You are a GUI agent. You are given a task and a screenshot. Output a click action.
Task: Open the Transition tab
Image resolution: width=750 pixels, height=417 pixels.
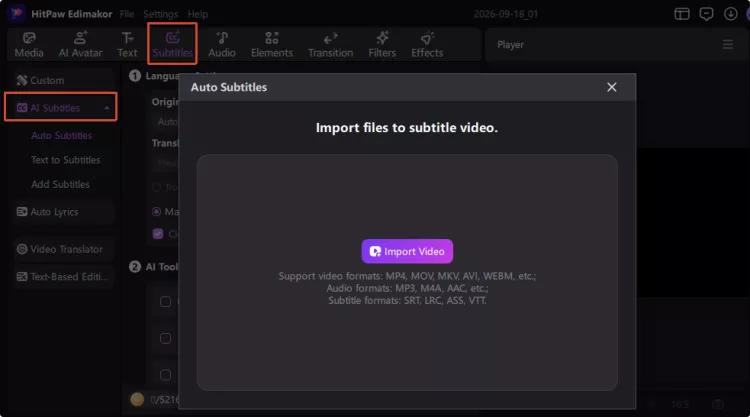point(331,44)
